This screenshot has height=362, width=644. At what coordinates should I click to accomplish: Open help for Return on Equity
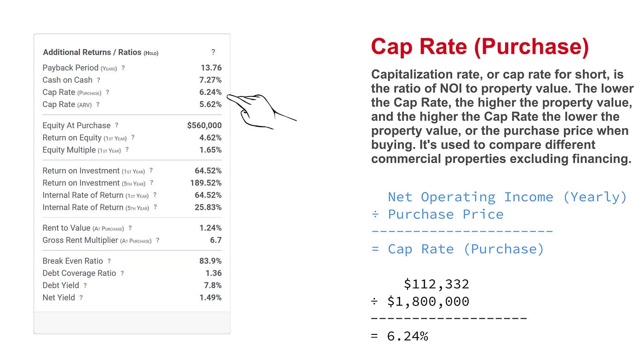(133, 137)
